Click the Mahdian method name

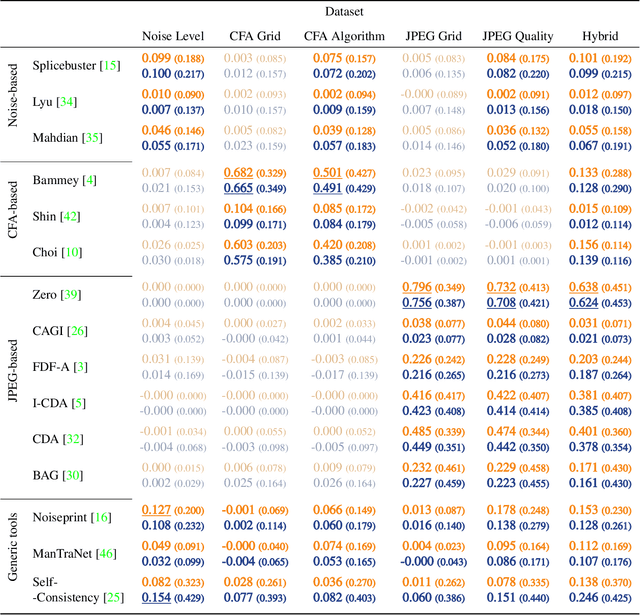point(55,138)
